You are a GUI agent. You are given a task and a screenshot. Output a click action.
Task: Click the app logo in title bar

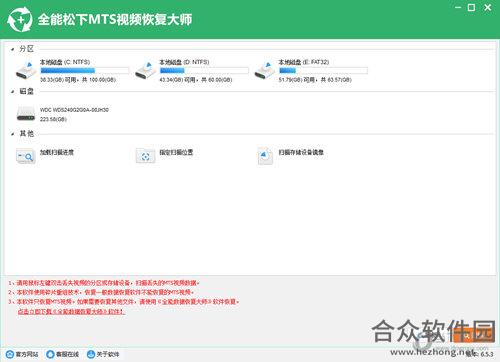point(20,20)
